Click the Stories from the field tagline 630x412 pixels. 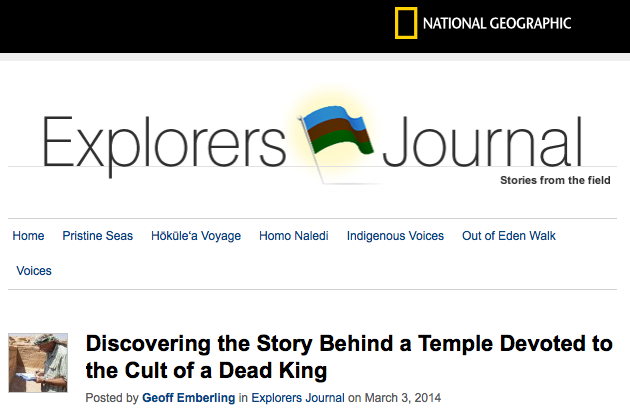click(x=555, y=180)
